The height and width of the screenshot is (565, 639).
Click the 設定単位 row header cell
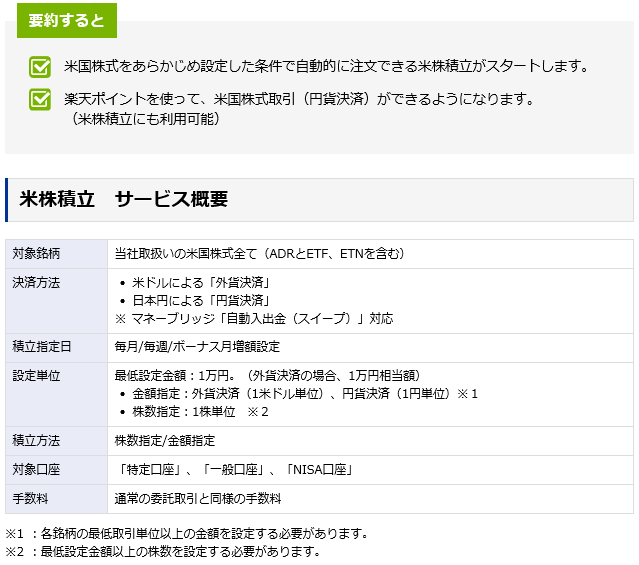(x=36, y=376)
